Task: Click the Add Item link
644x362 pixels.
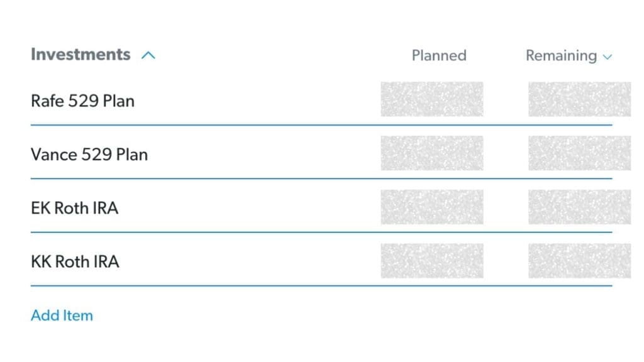Action: pos(62,315)
